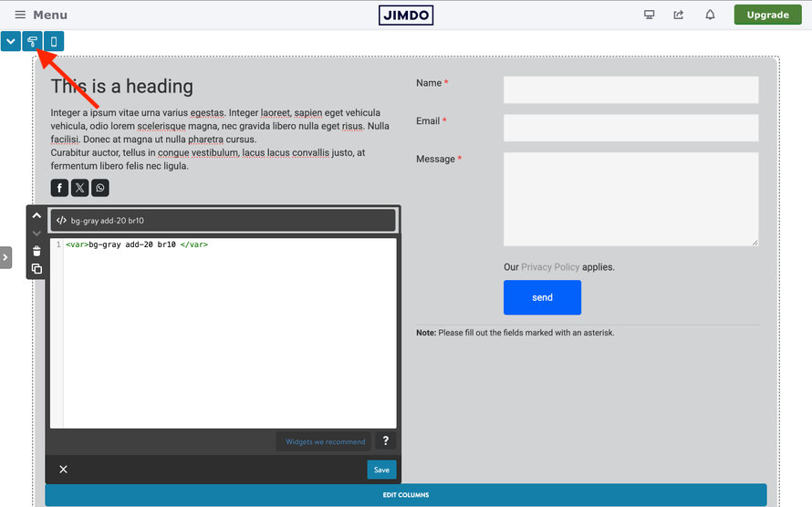
Task: Click the blue send button
Action: (x=542, y=297)
